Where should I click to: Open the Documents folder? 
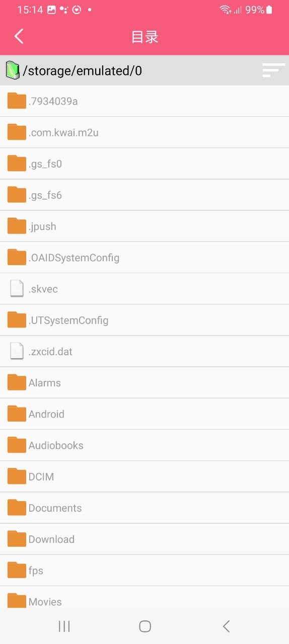click(144, 508)
